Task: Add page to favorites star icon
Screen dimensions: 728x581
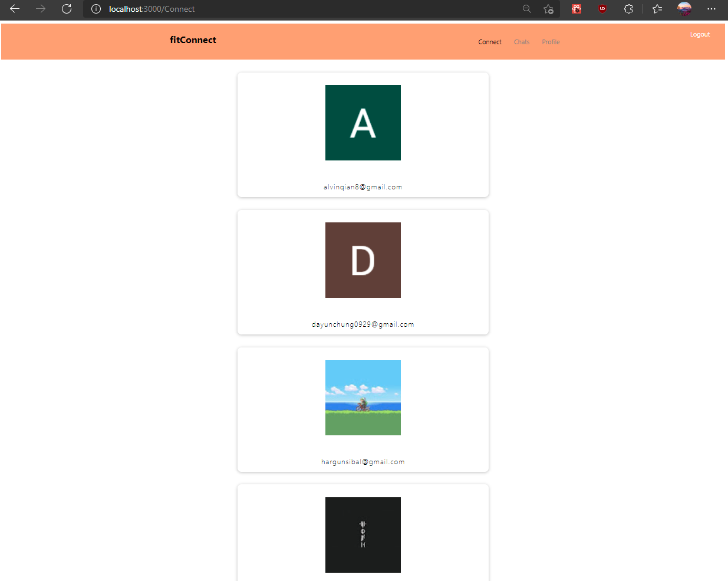Action: (548, 9)
